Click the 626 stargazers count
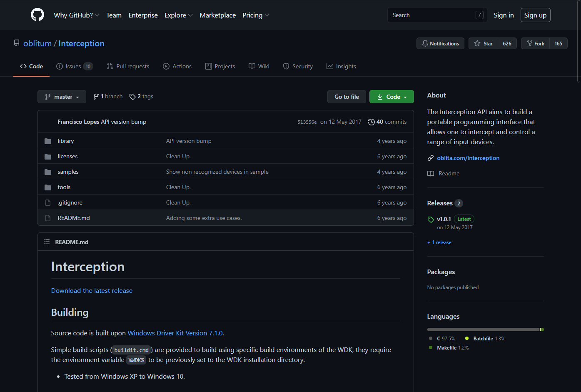The image size is (581, 392). pyautogui.click(x=507, y=43)
